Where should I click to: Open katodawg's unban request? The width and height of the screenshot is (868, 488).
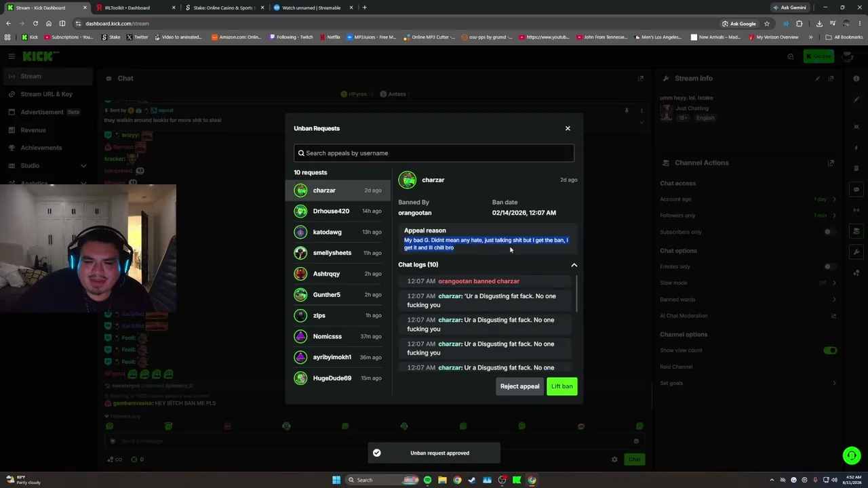tap(338, 232)
